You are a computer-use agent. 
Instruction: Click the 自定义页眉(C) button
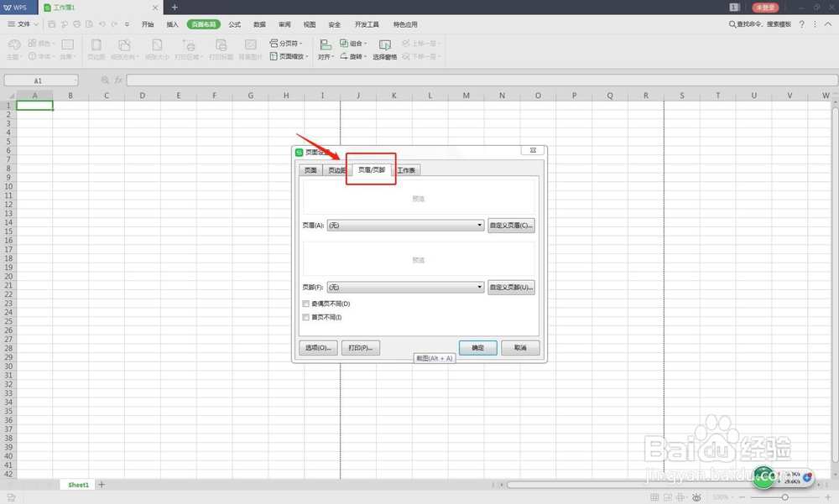click(x=511, y=226)
